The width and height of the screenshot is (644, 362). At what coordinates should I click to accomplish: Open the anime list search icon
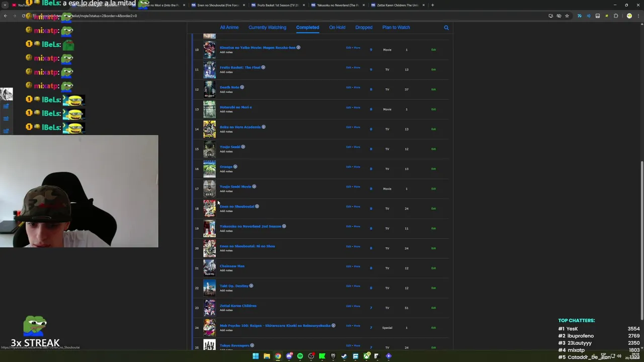tap(446, 28)
